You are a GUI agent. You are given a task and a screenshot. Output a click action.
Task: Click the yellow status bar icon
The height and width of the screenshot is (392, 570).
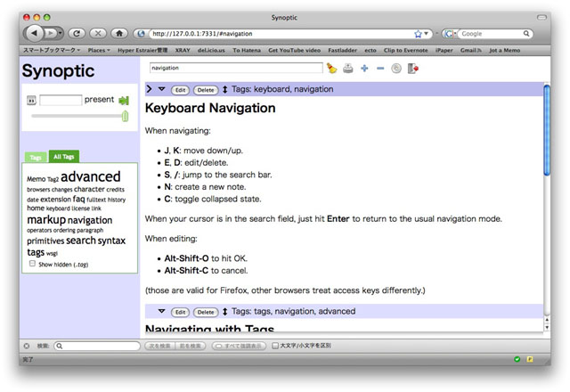(x=530, y=359)
